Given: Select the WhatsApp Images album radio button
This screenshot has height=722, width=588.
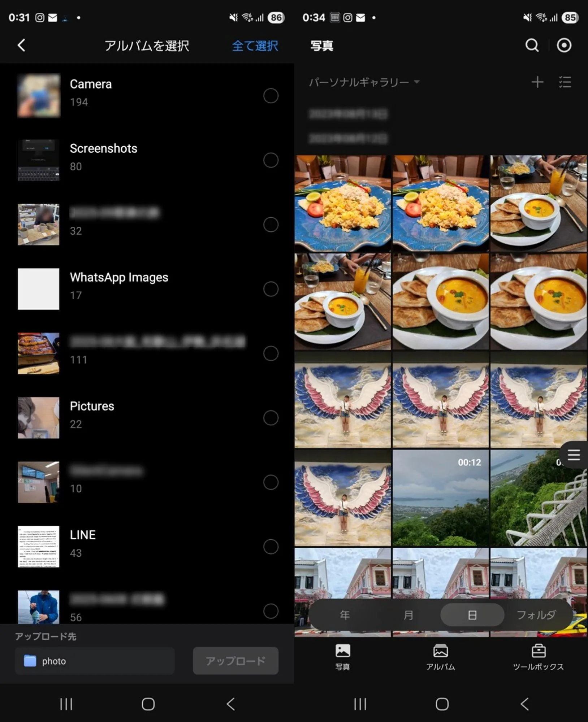Looking at the screenshot, I should click(x=271, y=289).
